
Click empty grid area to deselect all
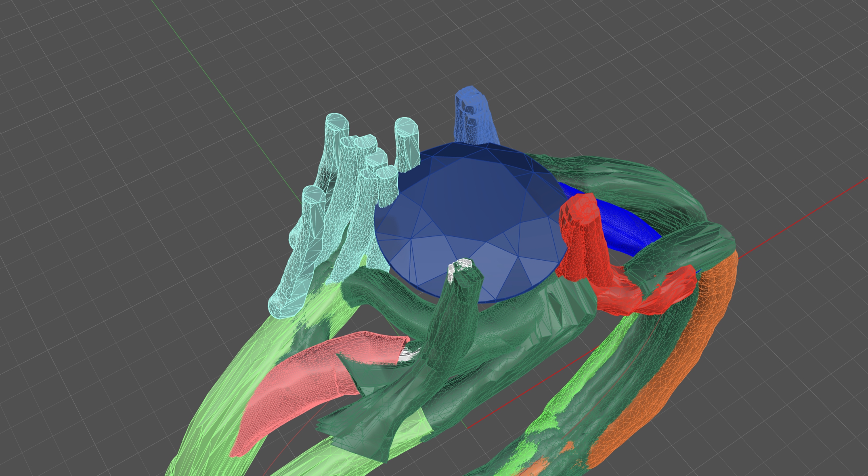coord(101,202)
